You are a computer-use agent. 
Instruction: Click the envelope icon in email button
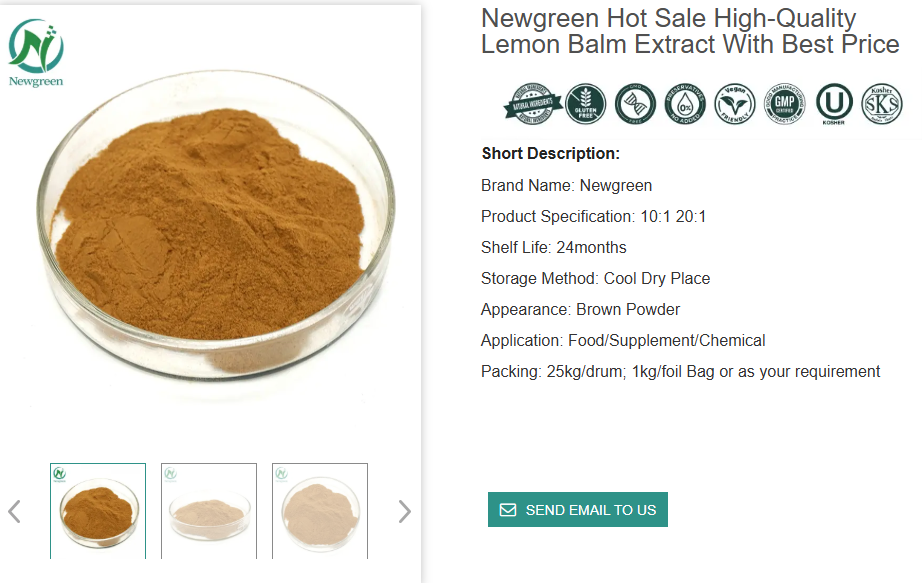point(507,509)
